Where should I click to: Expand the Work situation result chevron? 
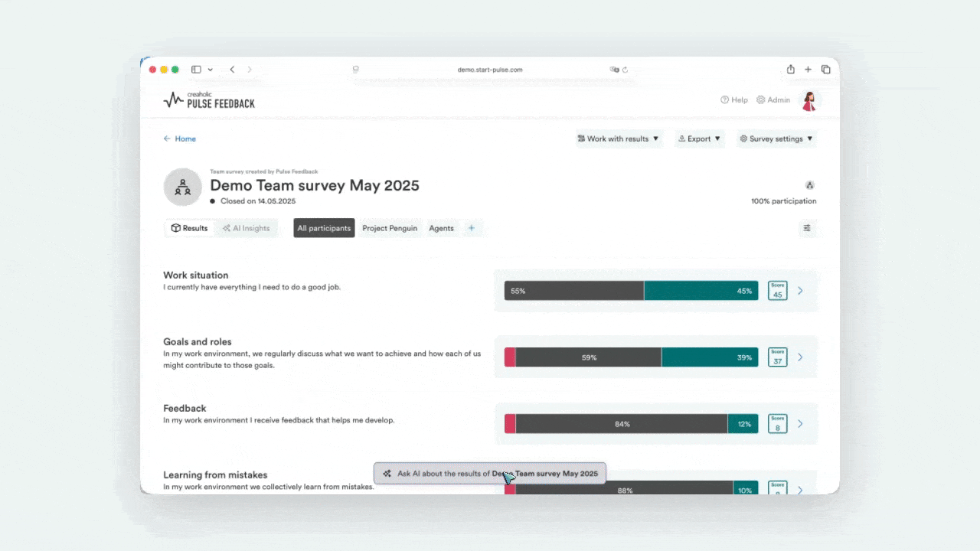pyautogui.click(x=800, y=291)
